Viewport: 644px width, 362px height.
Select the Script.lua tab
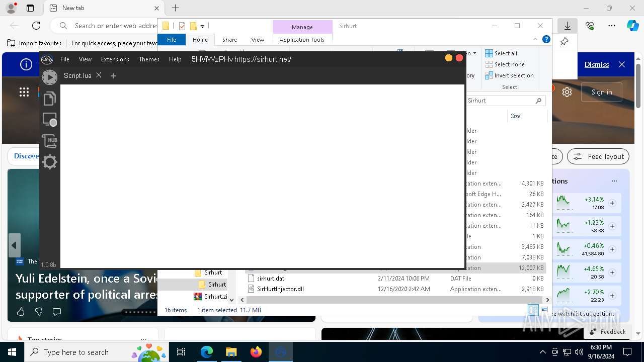[77, 75]
